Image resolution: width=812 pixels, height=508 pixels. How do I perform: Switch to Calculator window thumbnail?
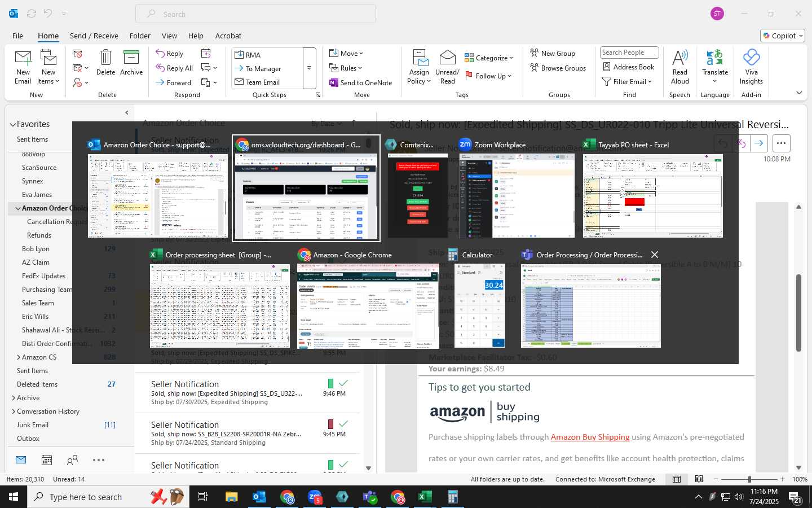[479, 299]
